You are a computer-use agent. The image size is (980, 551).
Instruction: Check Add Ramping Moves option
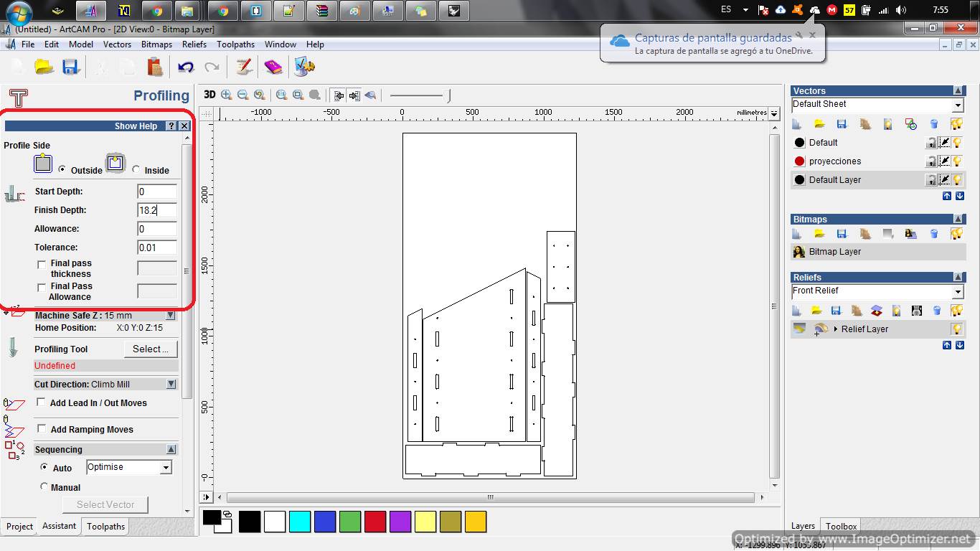[42, 429]
